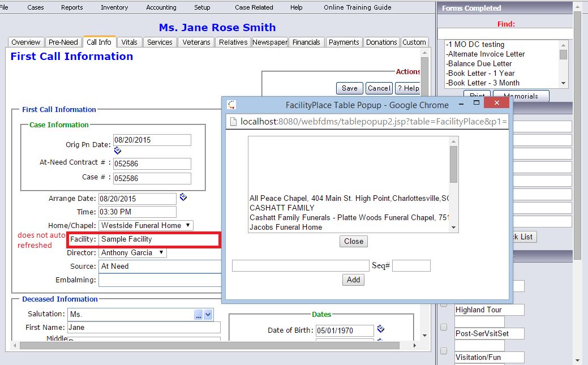Select Cashatt Family Funerals - Platte Woods entry

349,217
